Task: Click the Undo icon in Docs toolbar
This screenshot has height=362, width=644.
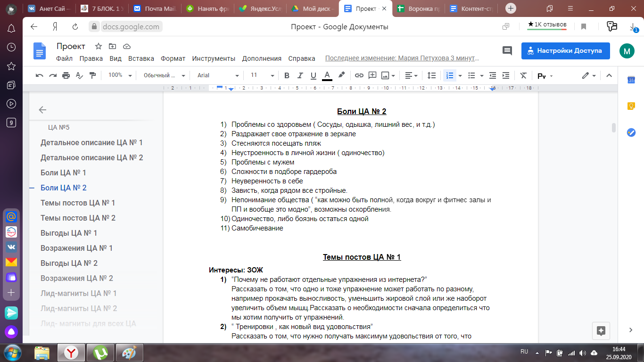Action: tap(40, 75)
